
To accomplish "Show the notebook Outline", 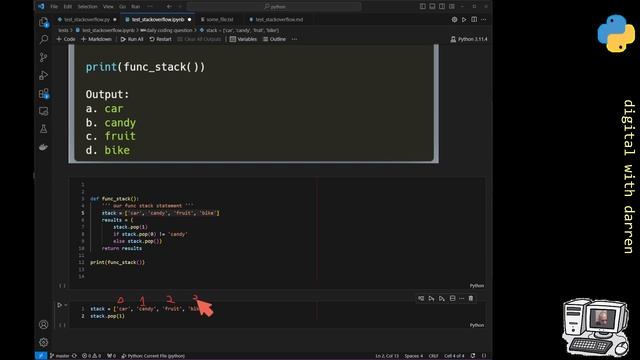I will (x=274, y=39).
